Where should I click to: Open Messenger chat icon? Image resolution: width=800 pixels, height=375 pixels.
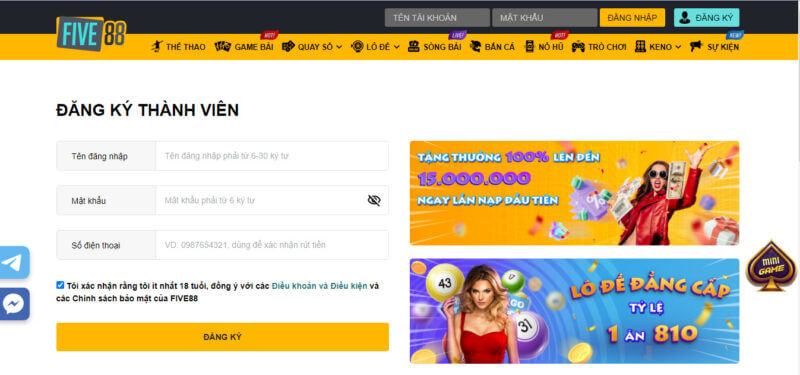pyautogui.click(x=14, y=304)
